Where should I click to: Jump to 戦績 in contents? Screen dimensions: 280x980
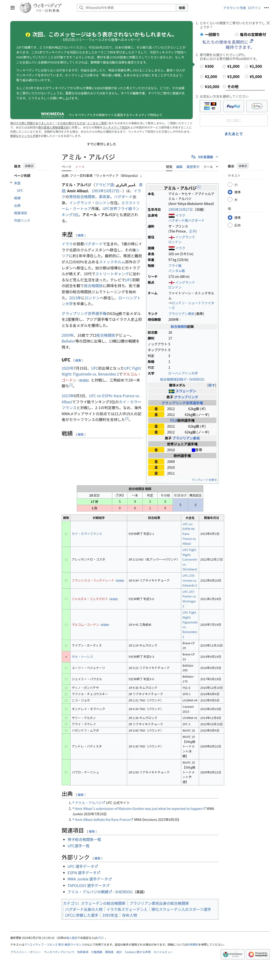[x=17, y=198]
